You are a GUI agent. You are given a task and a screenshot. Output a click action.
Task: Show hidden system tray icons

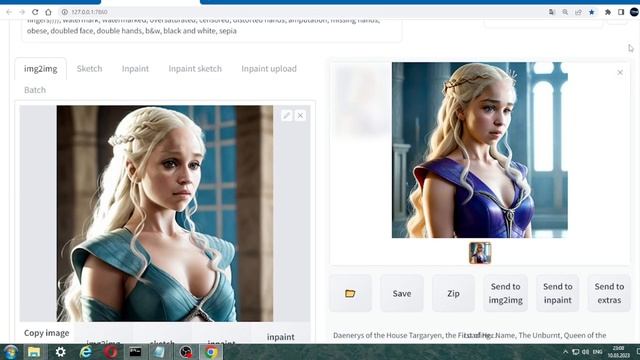point(565,352)
